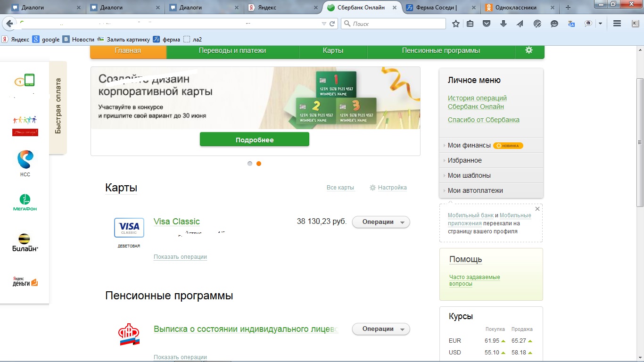This screenshot has height=362, width=644.
Task: Click the paper plane send icon
Action: coord(520,24)
